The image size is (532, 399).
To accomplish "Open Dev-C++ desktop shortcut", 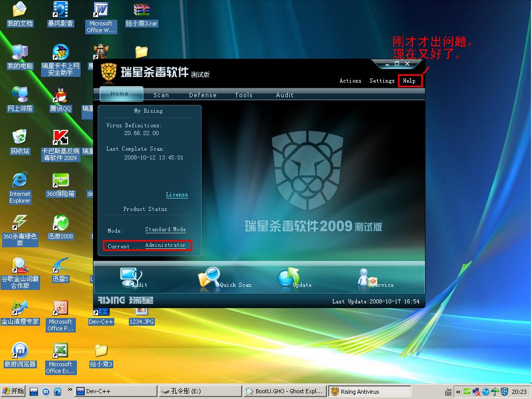I will pos(101,316).
